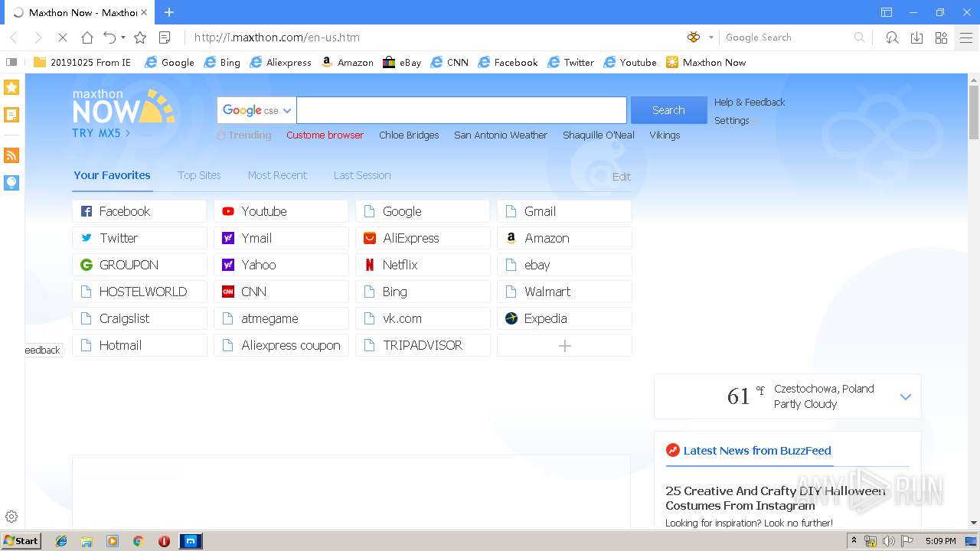Open Chrome from the taskbar
This screenshot has height=551, width=980.
[x=139, y=541]
